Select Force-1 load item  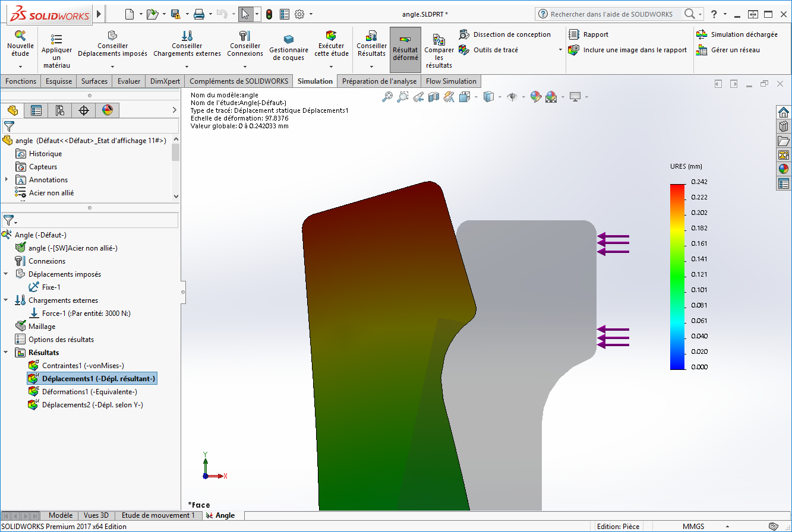[86, 313]
